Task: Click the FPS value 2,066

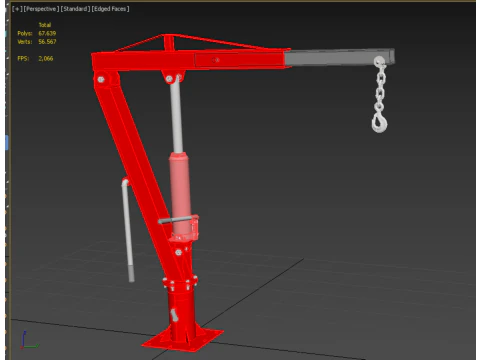Action: coord(46,58)
